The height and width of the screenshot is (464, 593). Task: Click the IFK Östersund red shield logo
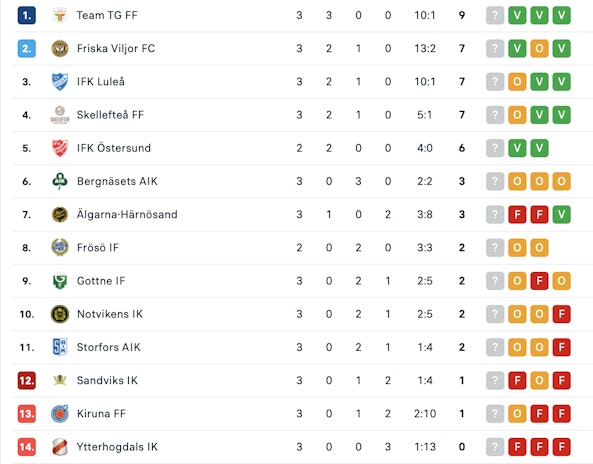click(60, 148)
